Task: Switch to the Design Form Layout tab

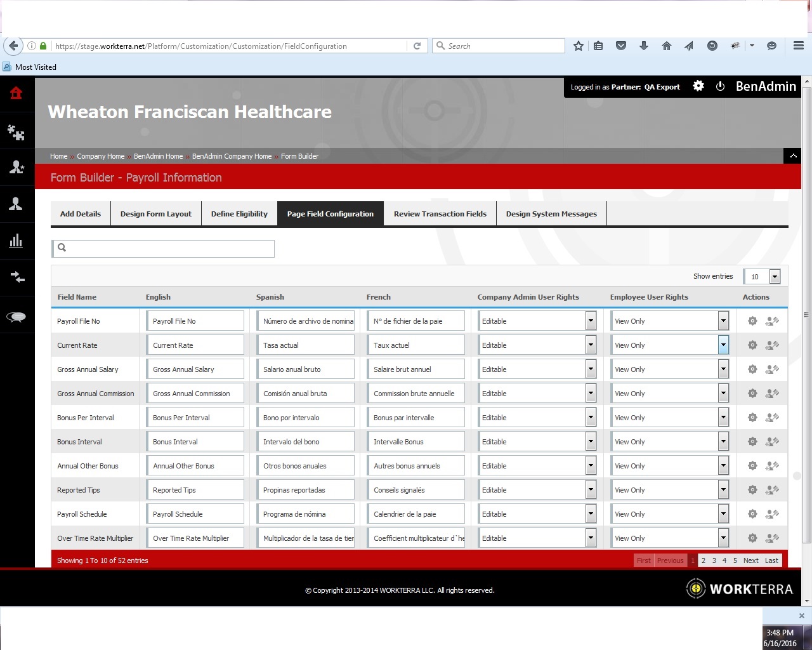Action: coord(156,214)
